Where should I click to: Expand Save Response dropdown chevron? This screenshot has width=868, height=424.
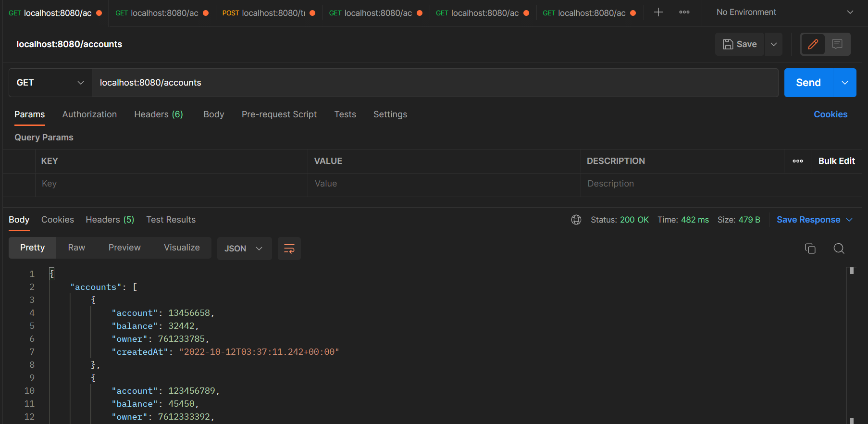[849, 220]
